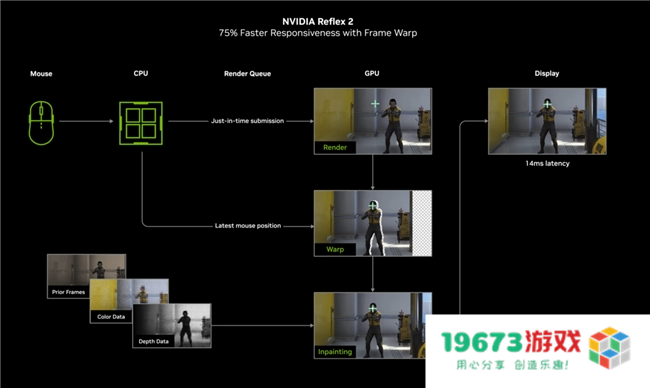Select the Render frame thumbnail
Viewport: 650px width, 388px height.
pos(373,121)
